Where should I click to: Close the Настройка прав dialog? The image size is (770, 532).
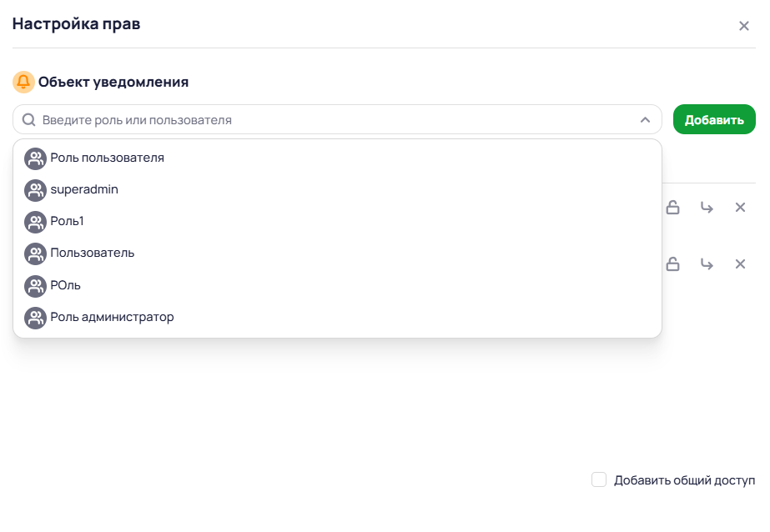click(x=744, y=26)
